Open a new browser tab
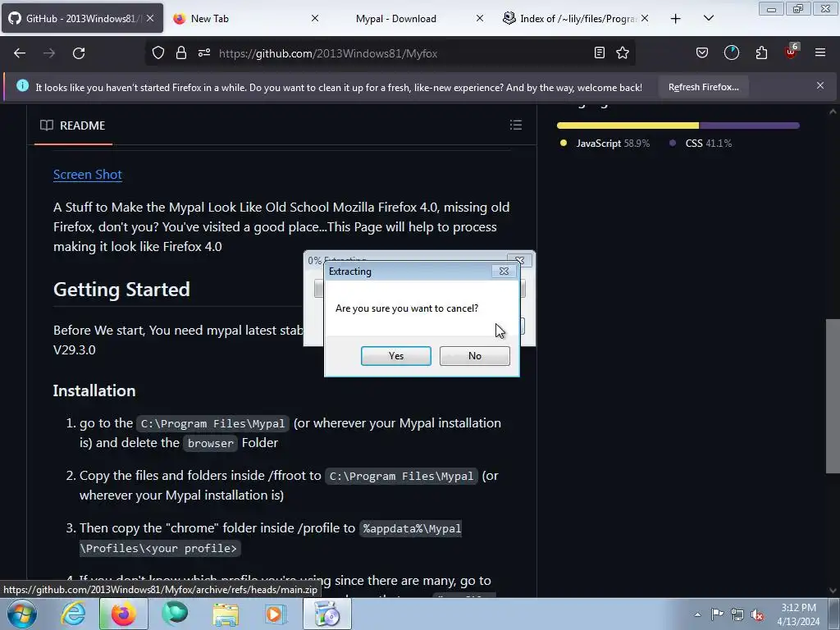Screen dimensions: 840x630 coord(676,19)
